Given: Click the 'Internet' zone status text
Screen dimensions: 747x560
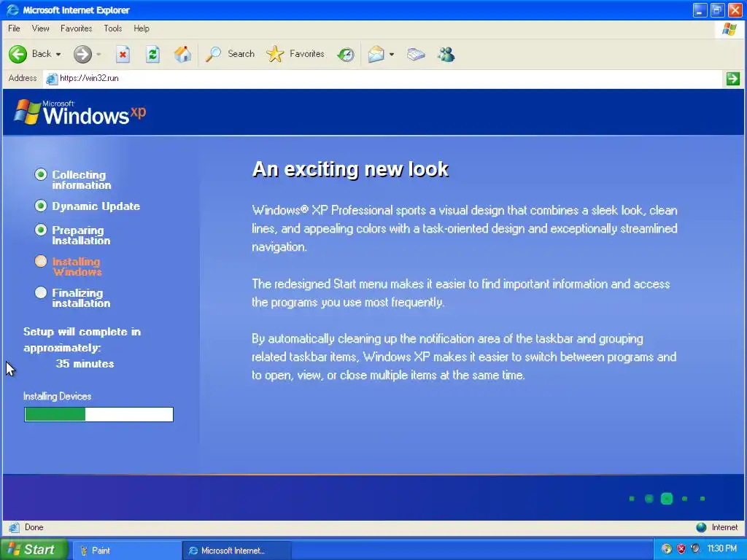Looking at the screenshot, I should point(724,527).
